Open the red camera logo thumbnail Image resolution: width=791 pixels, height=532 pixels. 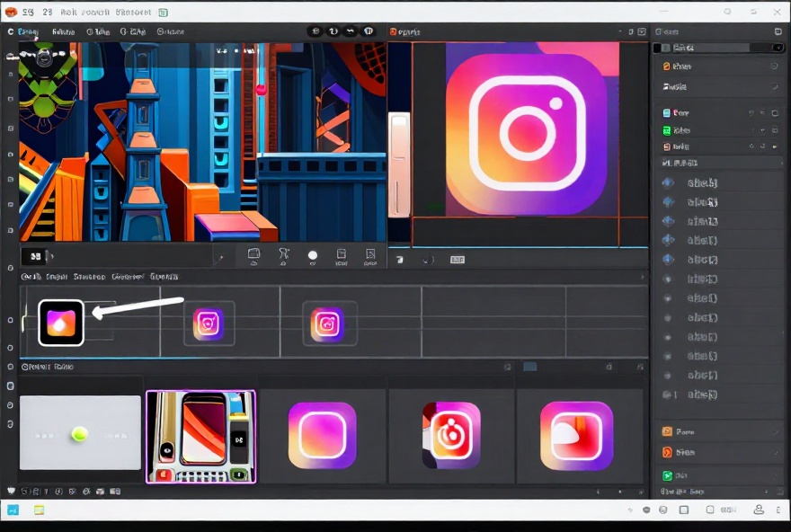click(x=451, y=435)
